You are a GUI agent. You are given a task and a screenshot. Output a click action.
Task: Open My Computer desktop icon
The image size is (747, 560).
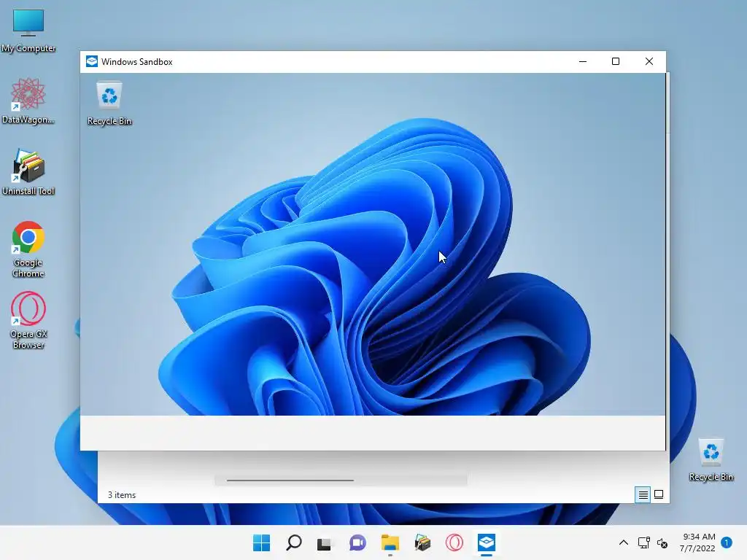click(x=28, y=29)
